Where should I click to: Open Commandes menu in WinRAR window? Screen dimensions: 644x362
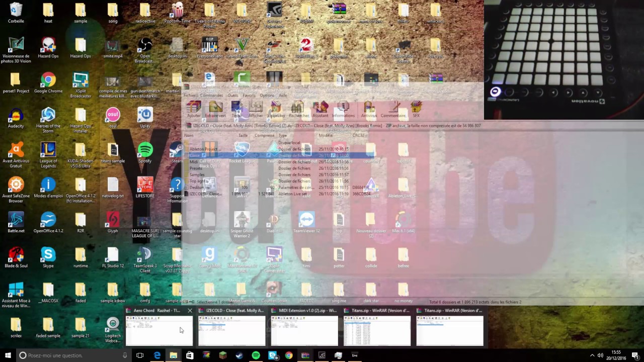pos(211,95)
